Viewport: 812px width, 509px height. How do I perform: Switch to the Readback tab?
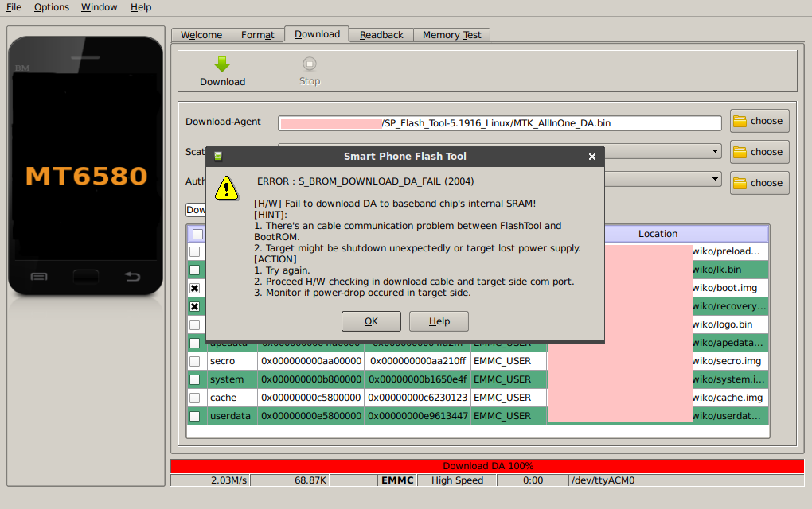tap(381, 35)
